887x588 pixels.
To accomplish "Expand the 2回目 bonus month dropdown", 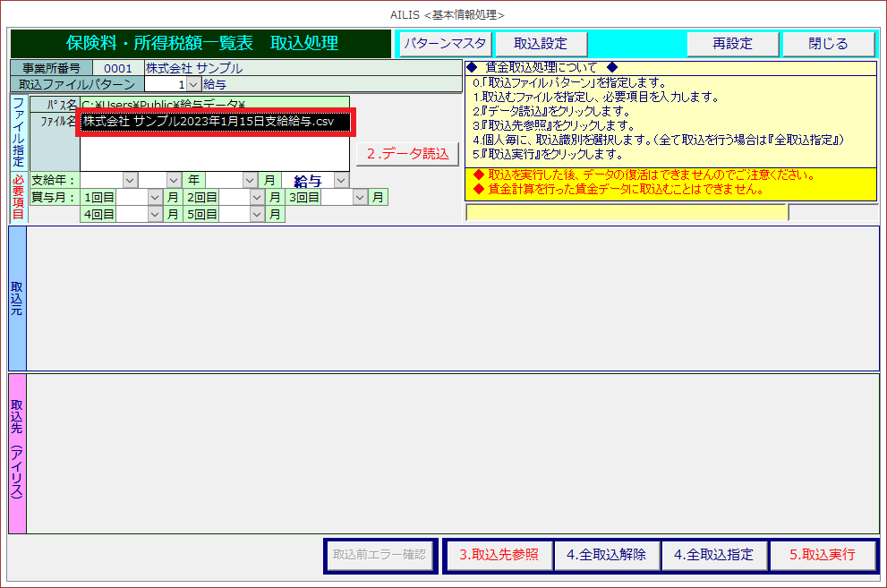I will click(258, 197).
